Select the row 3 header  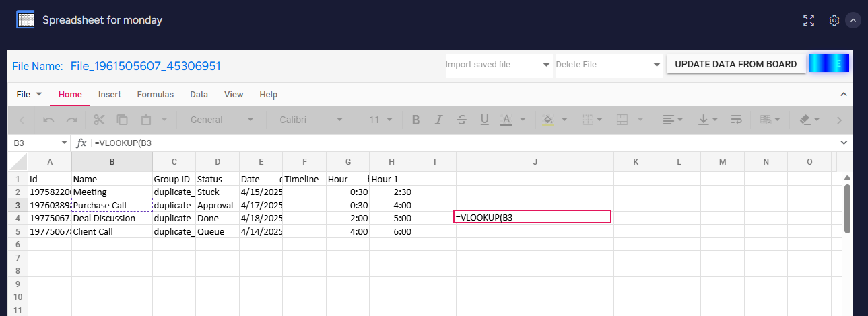18,205
